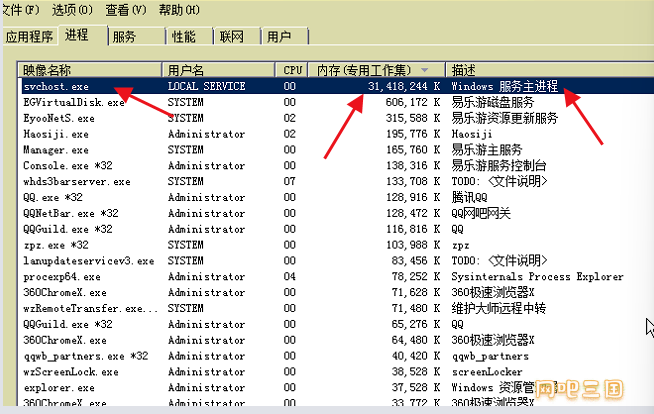Sort by 内存(专用工作集) column header
The height and width of the screenshot is (414, 654).
pos(377,70)
